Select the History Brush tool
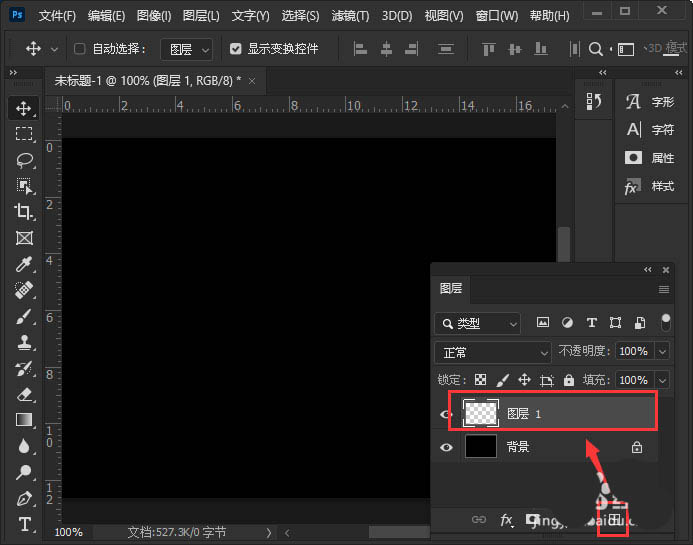693x545 pixels. [24, 368]
